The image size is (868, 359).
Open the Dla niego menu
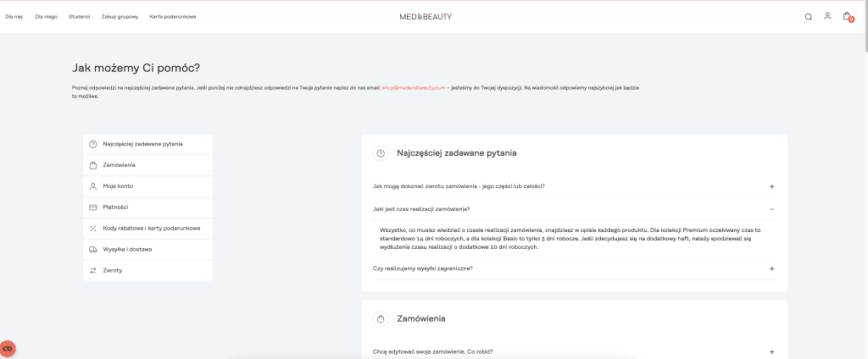(x=45, y=16)
